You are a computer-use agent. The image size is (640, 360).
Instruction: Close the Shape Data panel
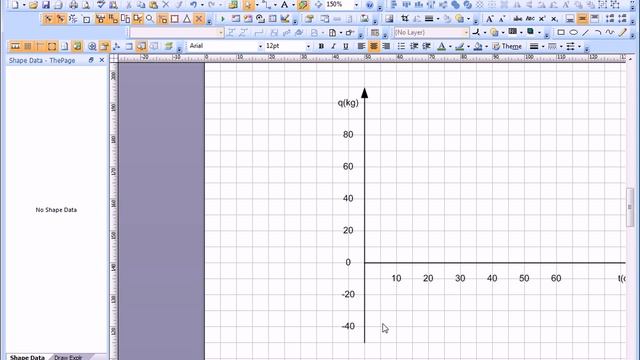[x=102, y=60]
